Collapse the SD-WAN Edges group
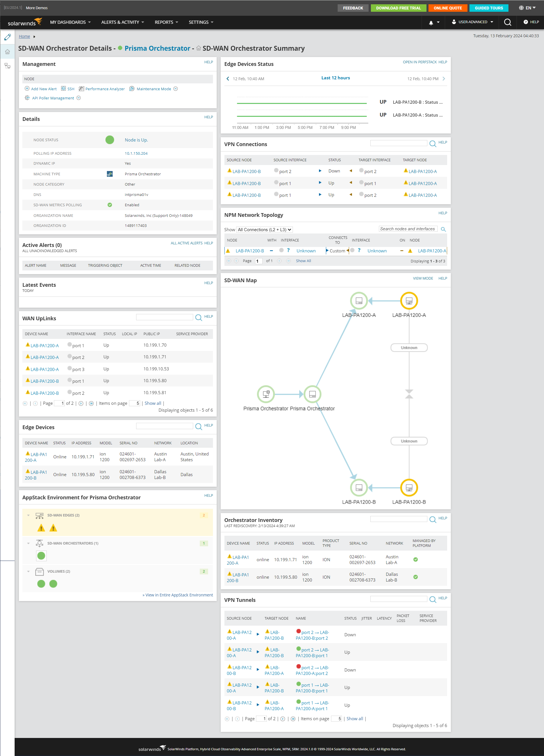 (x=28, y=515)
